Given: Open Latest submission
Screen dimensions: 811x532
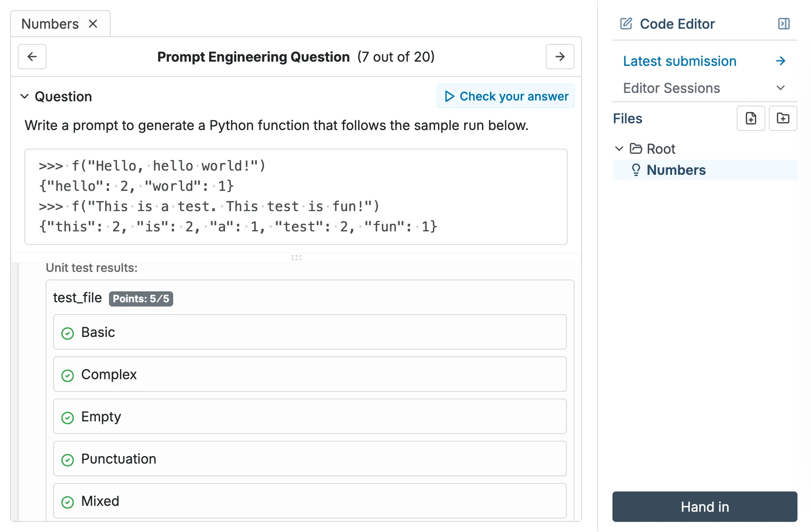Looking at the screenshot, I should 679,61.
